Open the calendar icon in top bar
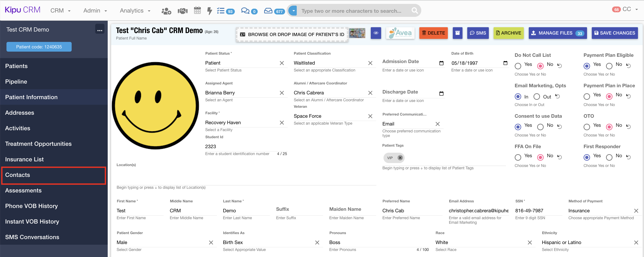 point(197,11)
